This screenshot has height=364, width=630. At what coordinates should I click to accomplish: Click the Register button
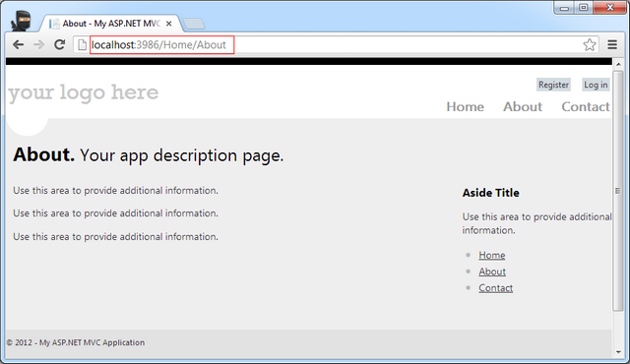553,85
